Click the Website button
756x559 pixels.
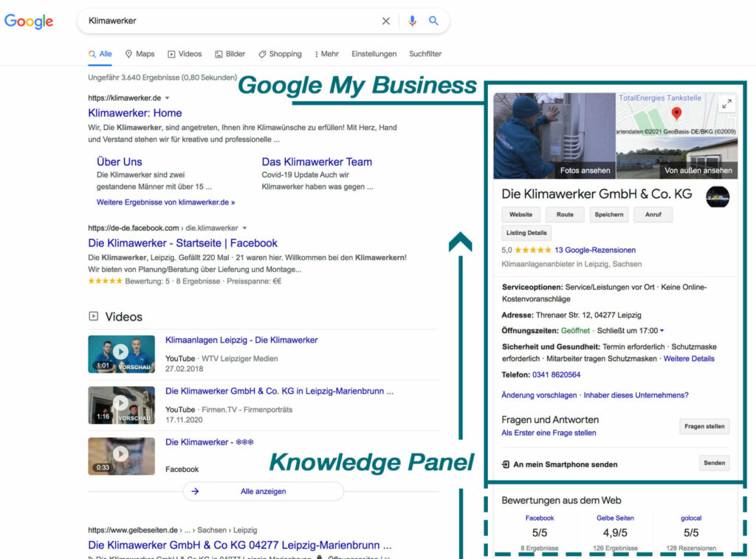(x=520, y=215)
